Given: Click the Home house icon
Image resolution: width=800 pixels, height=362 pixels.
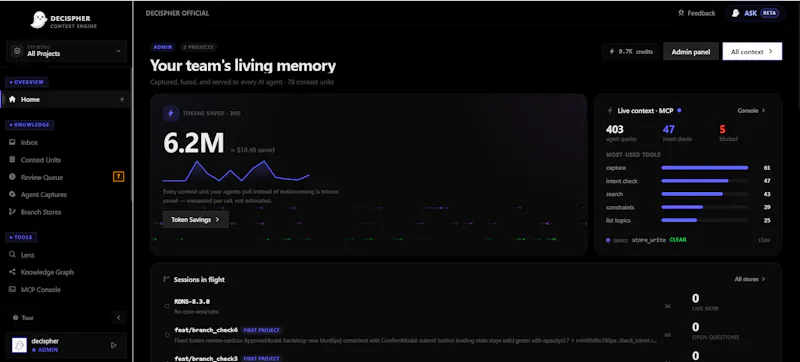Looking at the screenshot, I should pyautogui.click(x=12, y=99).
